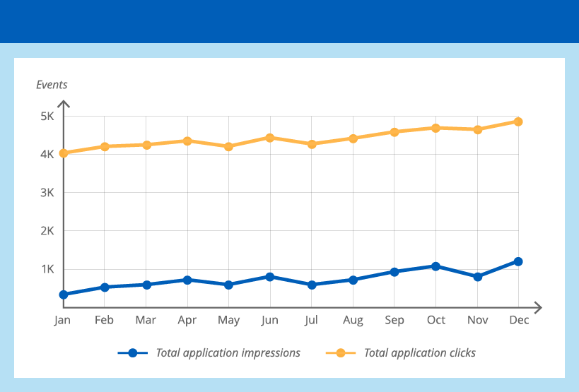
Task: Click the Total application clicks legend label
Action: coord(419,352)
